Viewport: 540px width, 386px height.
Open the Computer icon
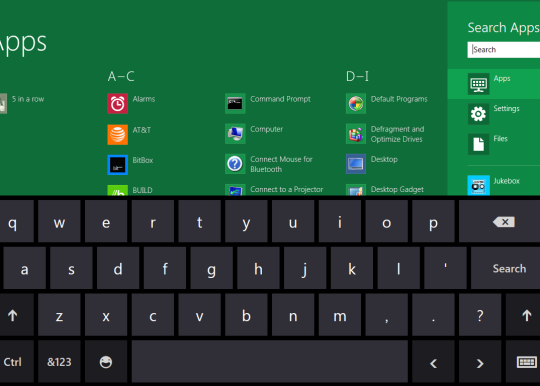point(235,134)
